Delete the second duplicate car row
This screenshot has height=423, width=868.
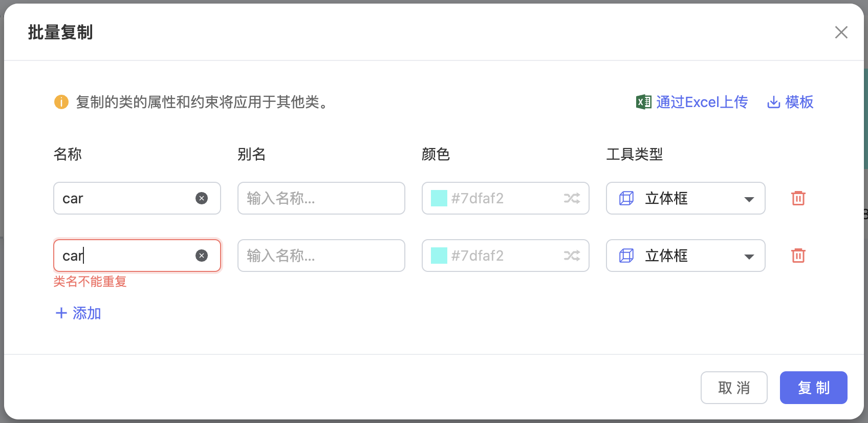tap(798, 256)
